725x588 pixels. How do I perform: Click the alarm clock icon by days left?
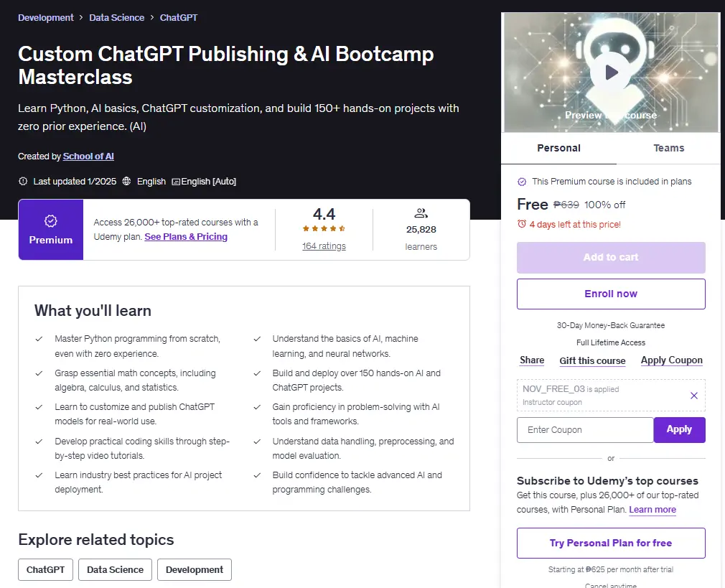pos(522,224)
